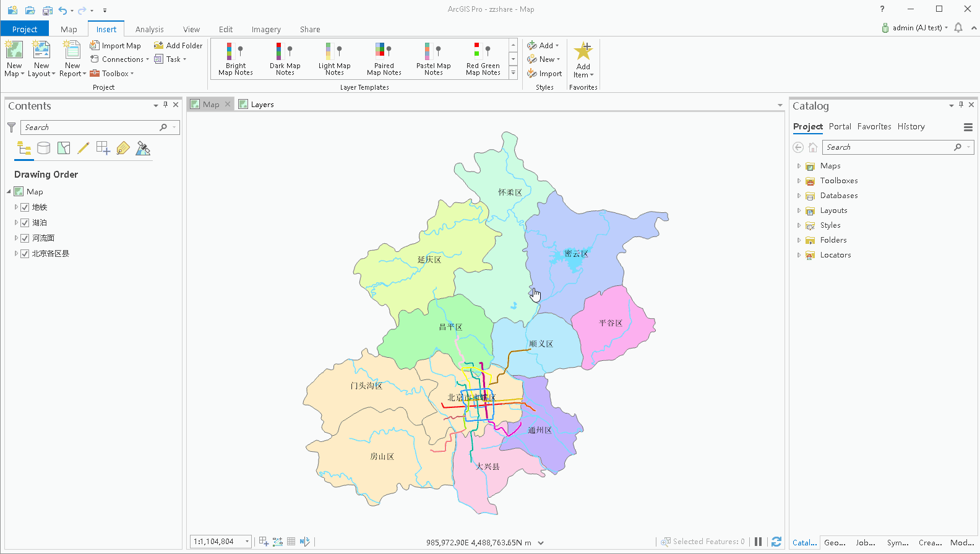Select Bright Map Notes template
Viewport: 980px width, 554px height.
click(x=236, y=59)
